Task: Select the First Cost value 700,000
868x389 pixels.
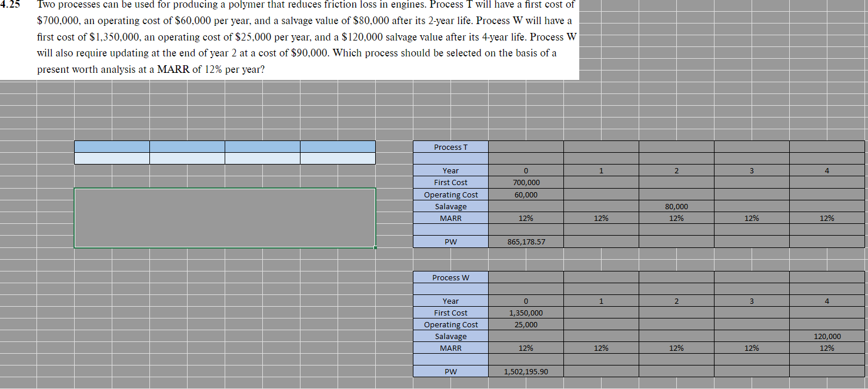Action: click(x=525, y=182)
